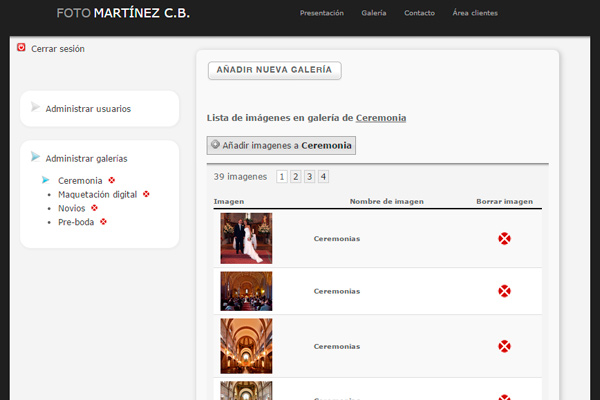Click Ceremonias name in the church arches row

coord(337,346)
